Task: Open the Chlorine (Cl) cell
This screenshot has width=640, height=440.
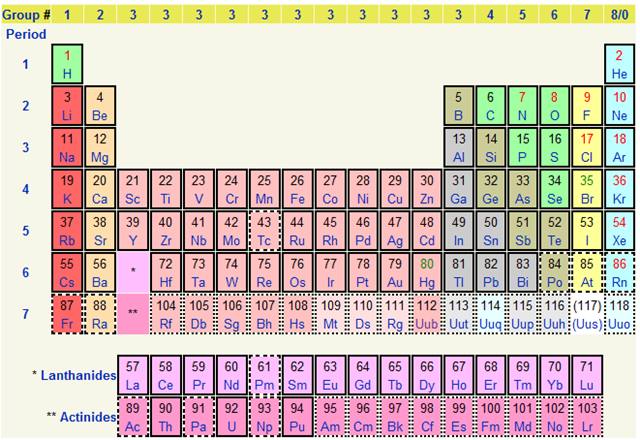Action: (587, 147)
